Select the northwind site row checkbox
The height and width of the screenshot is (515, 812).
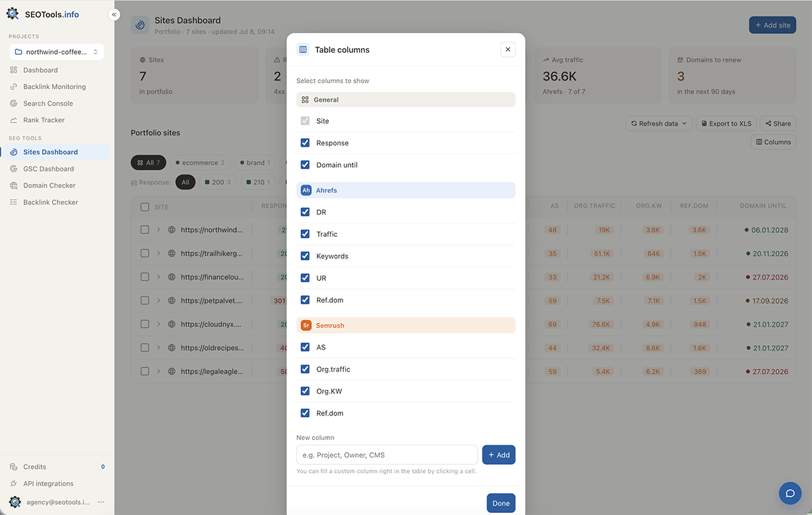tap(145, 230)
